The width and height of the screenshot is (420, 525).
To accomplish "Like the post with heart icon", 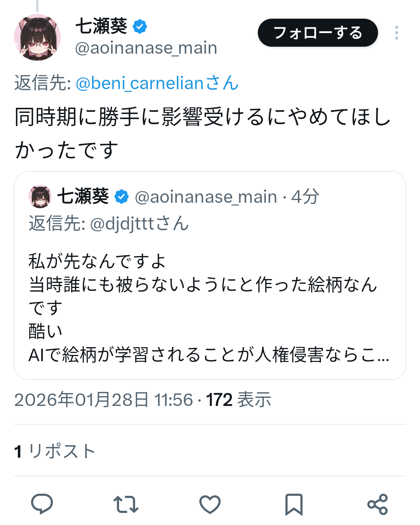I will [x=210, y=504].
